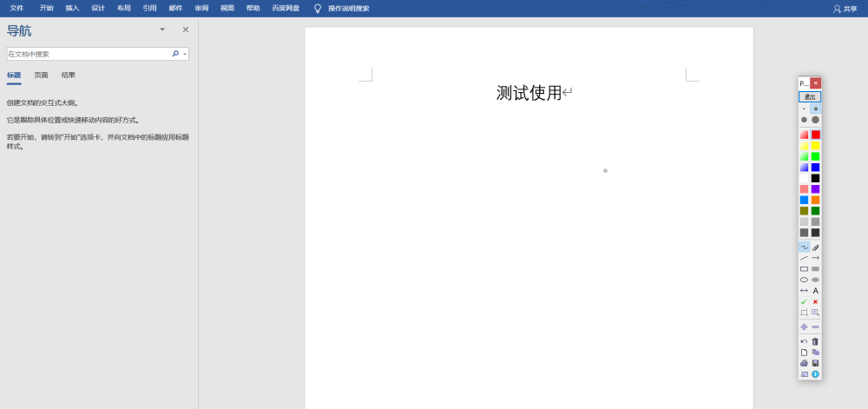Open the blue info icon

click(x=815, y=374)
